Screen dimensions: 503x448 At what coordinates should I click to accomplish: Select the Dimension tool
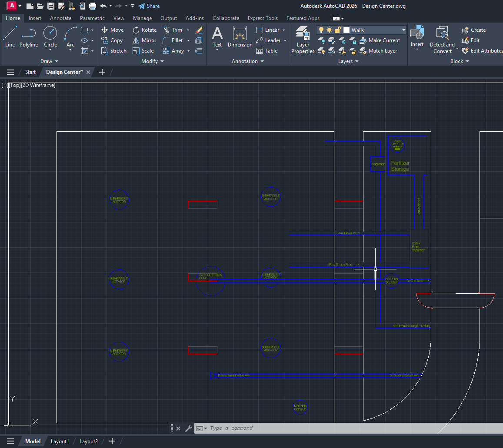click(x=240, y=37)
